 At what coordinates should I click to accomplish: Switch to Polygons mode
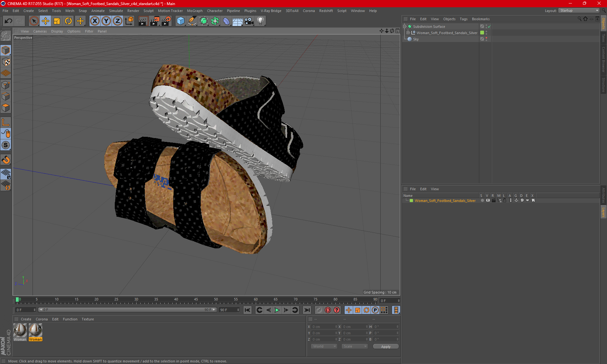point(6,108)
